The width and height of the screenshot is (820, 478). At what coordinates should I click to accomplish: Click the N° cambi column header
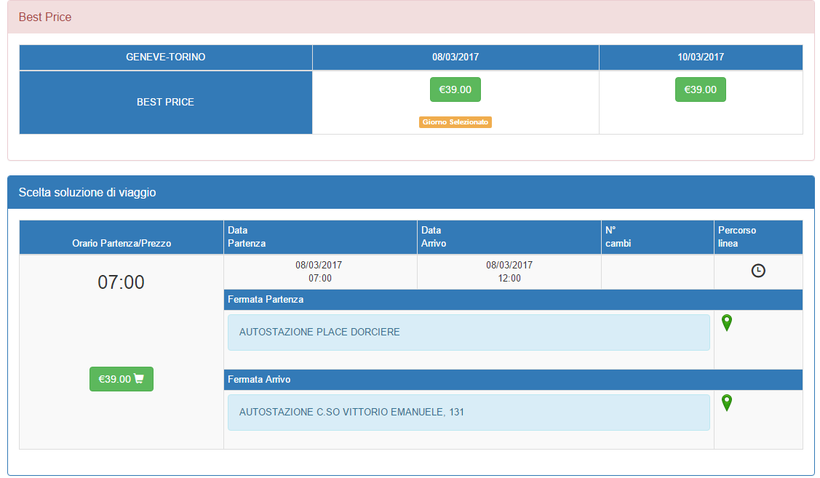[656, 237]
